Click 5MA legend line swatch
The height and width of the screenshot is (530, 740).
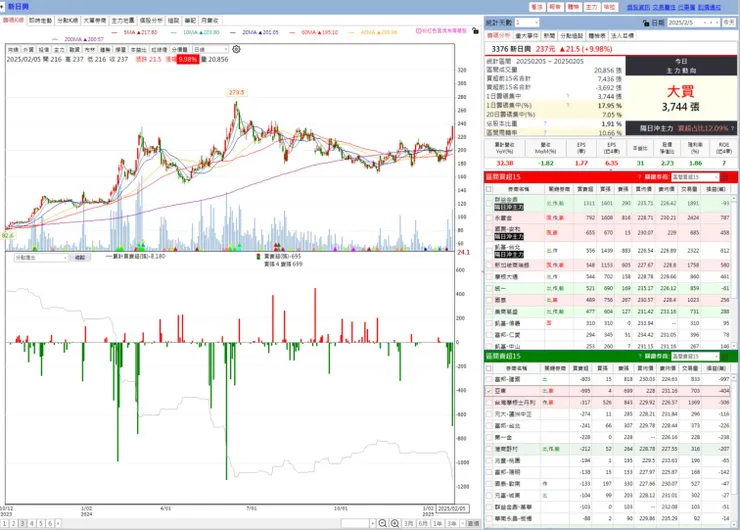point(115,32)
